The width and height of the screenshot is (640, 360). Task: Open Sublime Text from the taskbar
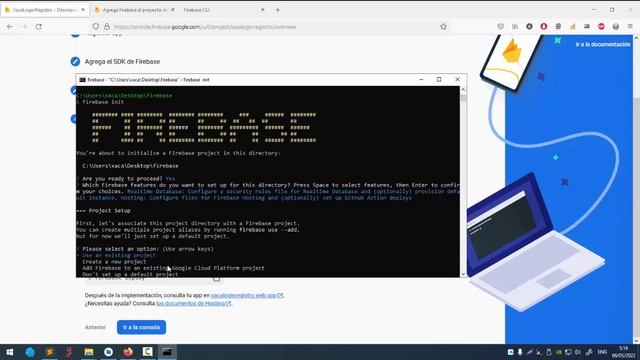click(50, 352)
